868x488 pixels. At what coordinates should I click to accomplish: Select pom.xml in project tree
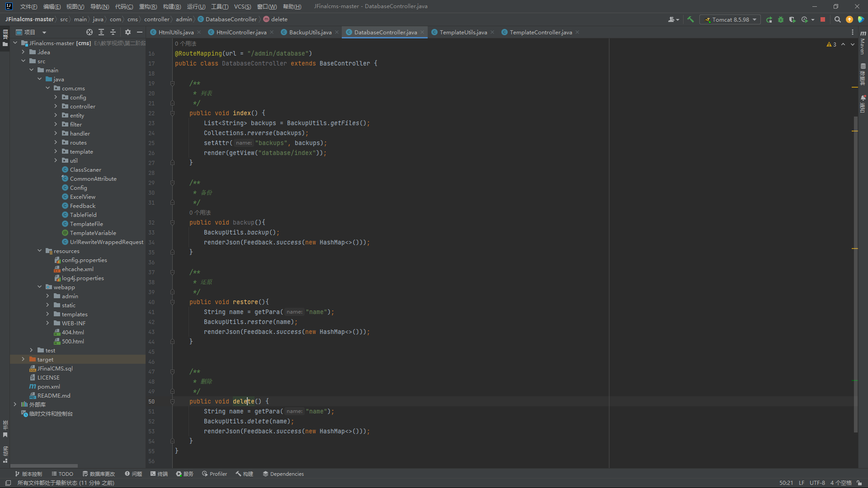tap(48, 386)
